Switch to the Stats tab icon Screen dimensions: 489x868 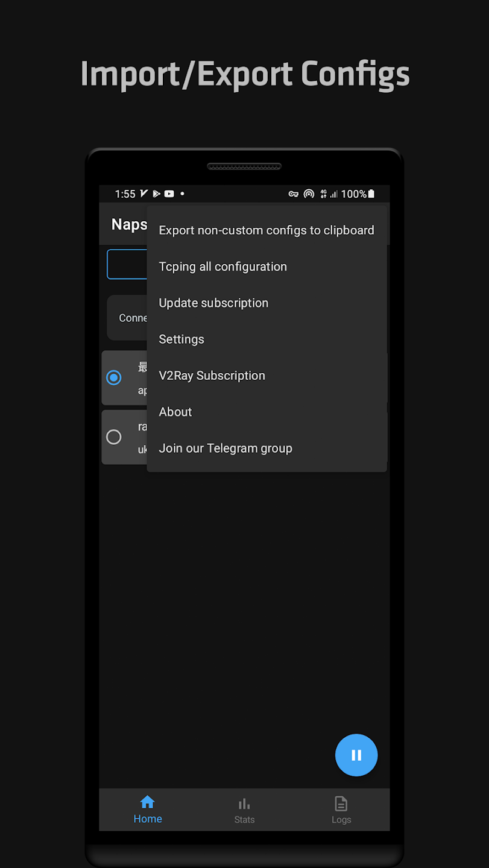tap(244, 804)
